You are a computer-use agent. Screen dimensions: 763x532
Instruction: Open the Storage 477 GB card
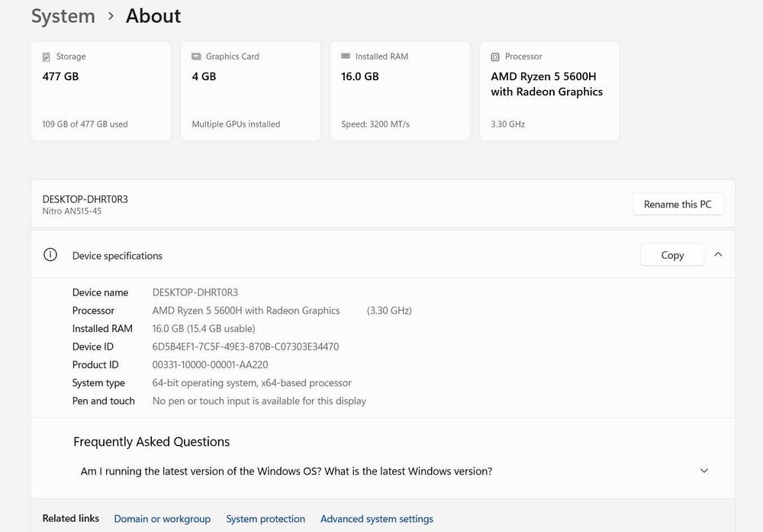tap(101, 91)
